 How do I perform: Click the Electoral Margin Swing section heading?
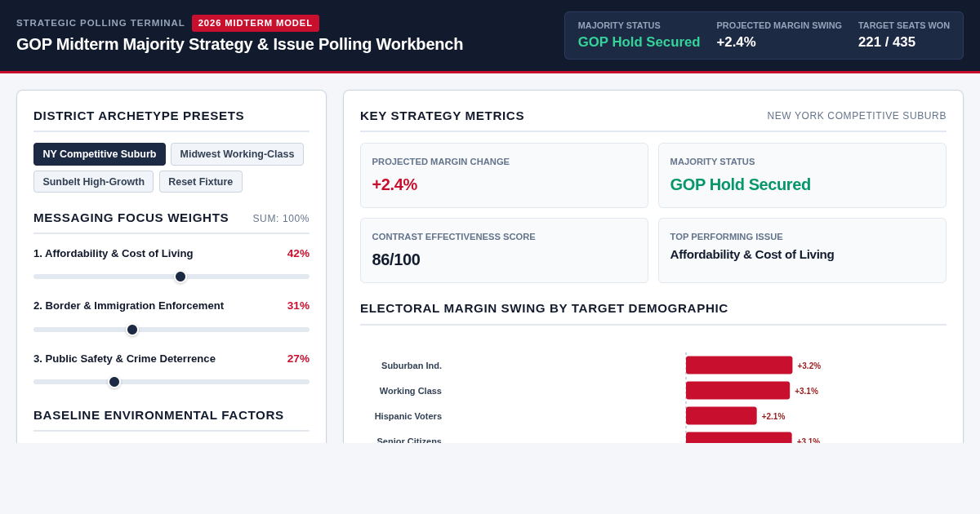point(544,308)
